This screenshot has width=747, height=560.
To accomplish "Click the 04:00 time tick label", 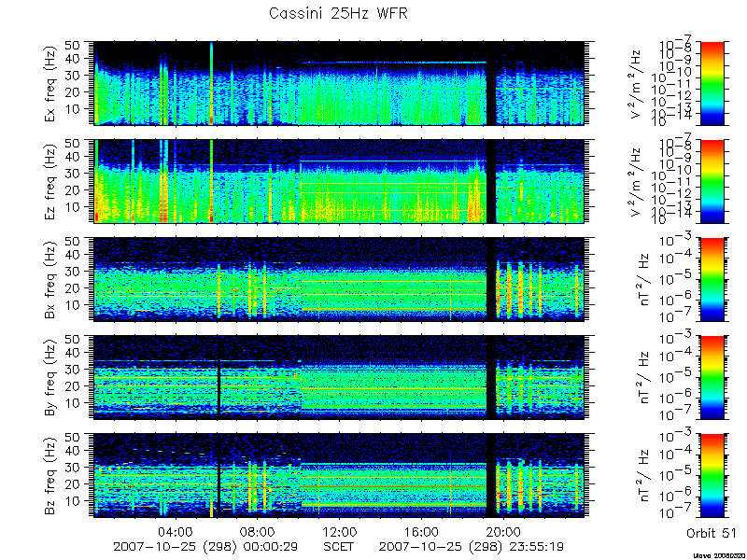I will [176, 531].
